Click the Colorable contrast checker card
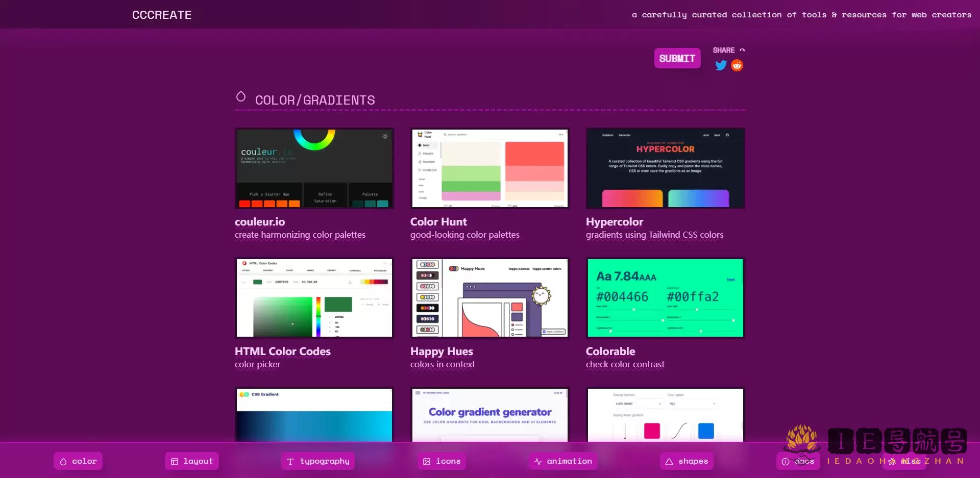 pos(665,298)
